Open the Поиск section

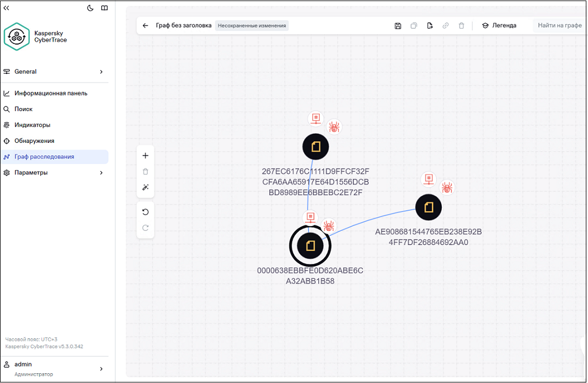coord(54,109)
